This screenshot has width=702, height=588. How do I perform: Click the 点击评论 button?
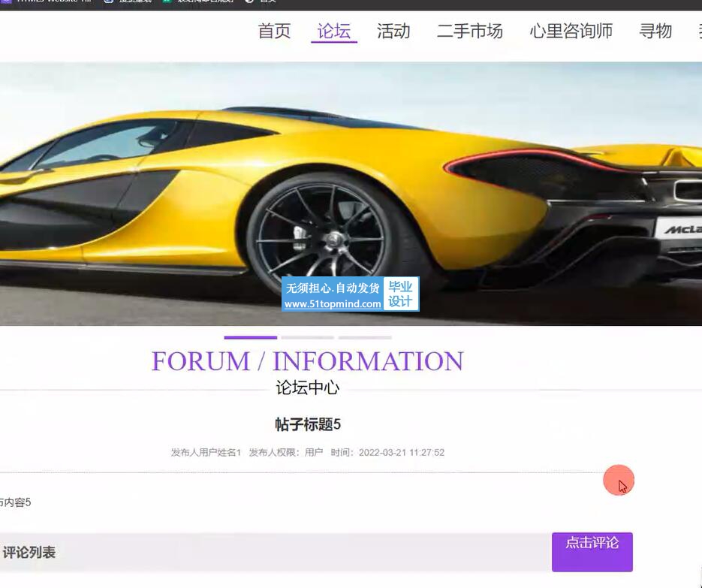pyautogui.click(x=592, y=552)
